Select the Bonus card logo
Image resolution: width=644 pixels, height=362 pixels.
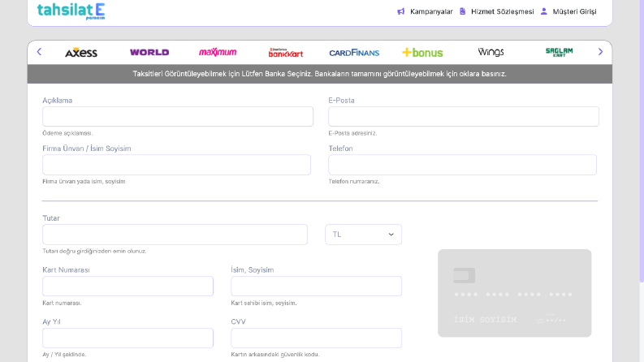pos(422,53)
